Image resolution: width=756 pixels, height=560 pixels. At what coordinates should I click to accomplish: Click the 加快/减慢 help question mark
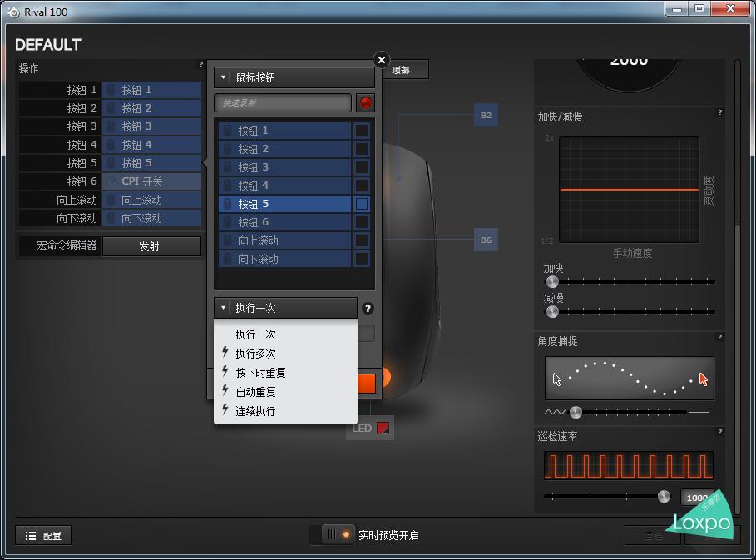pyautogui.click(x=719, y=112)
